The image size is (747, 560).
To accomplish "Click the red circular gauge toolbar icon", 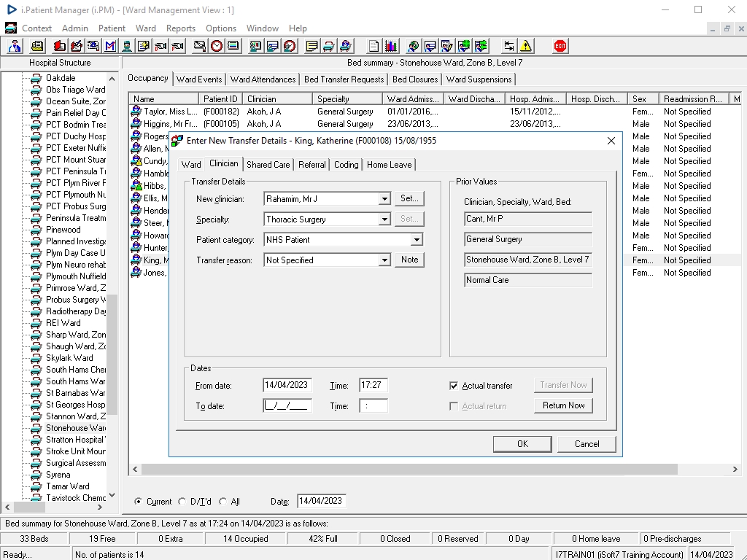I will click(x=290, y=46).
